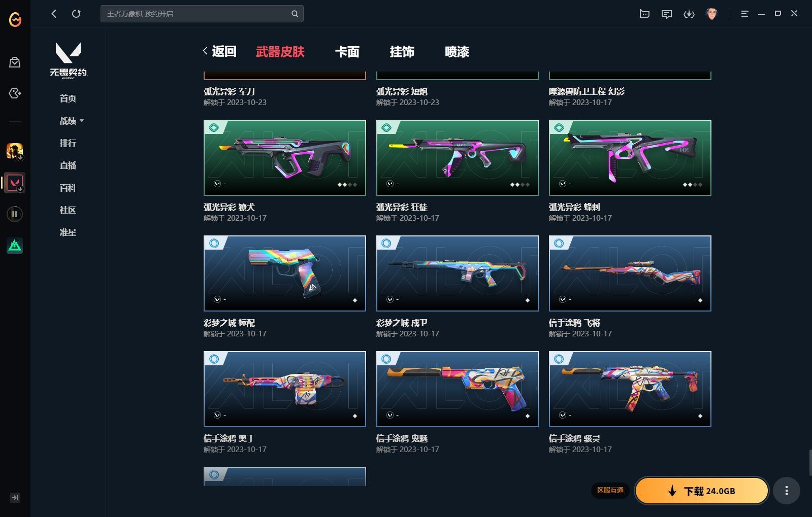The image size is (812, 517).
Task: Go back using the top left arrow
Action: pos(54,14)
